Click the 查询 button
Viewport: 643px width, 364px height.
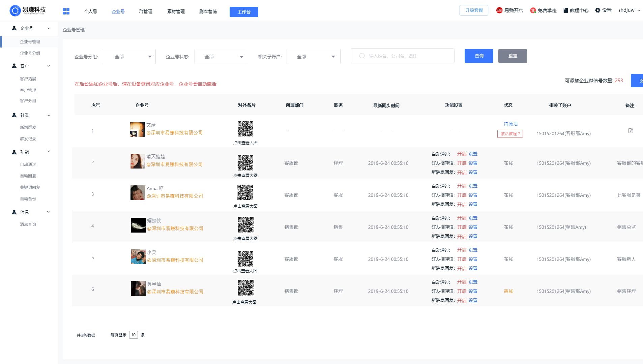(x=479, y=56)
